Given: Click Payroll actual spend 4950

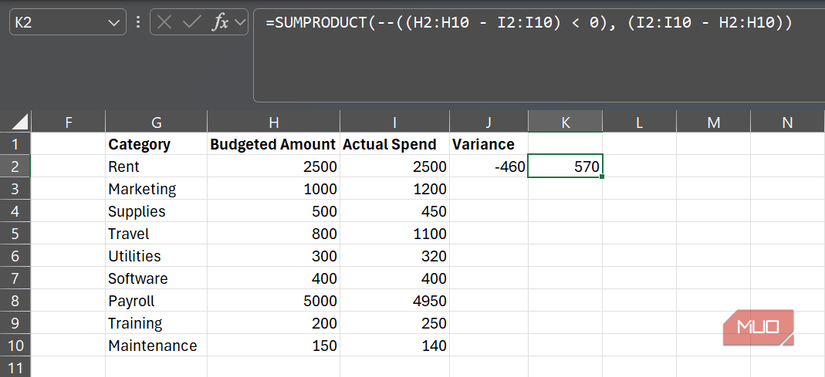Looking at the screenshot, I should click(x=395, y=301).
